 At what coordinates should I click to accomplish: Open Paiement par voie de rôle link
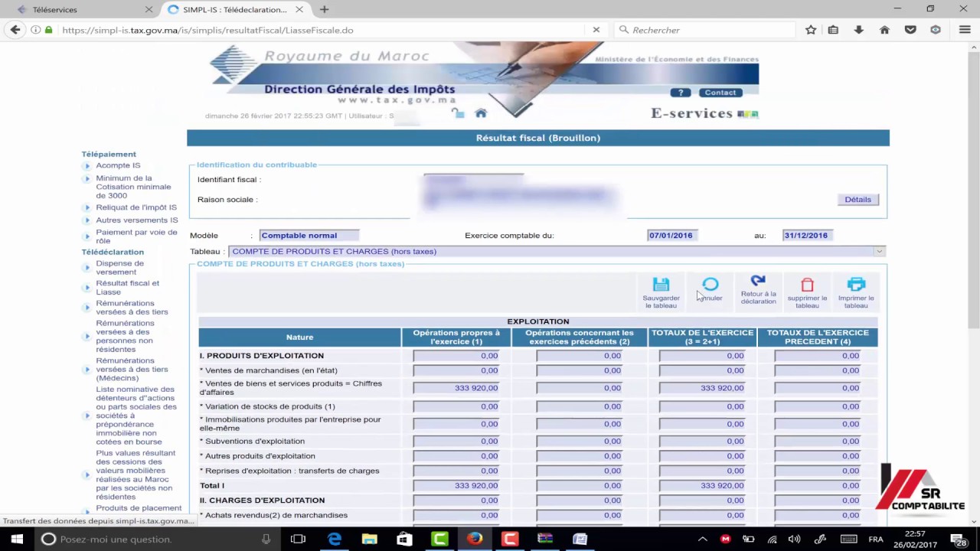pos(136,236)
